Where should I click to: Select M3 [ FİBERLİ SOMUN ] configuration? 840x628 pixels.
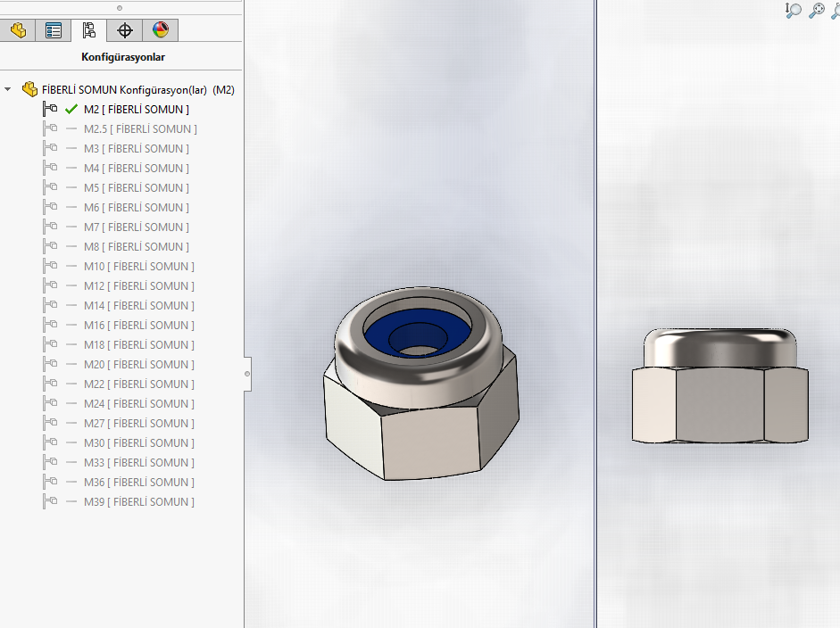pyautogui.click(x=136, y=149)
